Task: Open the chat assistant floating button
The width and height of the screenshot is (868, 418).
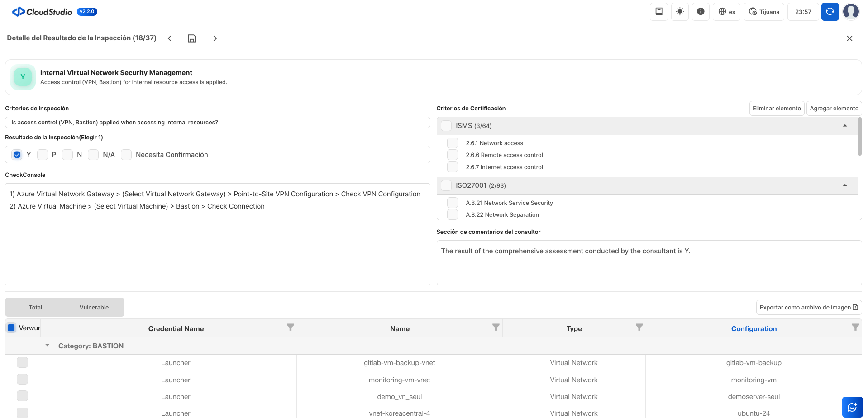Action: pyautogui.click(x=852, y=407)
